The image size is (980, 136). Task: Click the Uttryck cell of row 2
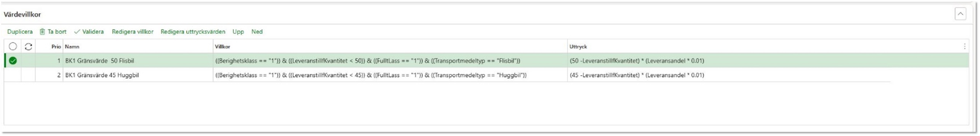point(637,75)
